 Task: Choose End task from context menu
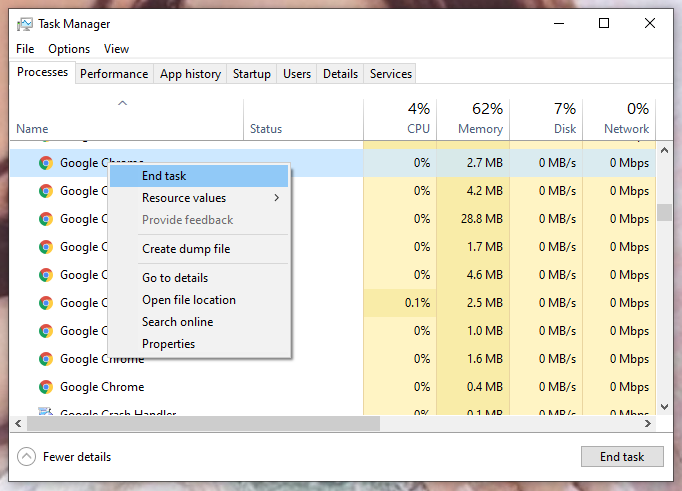point(199,176)
